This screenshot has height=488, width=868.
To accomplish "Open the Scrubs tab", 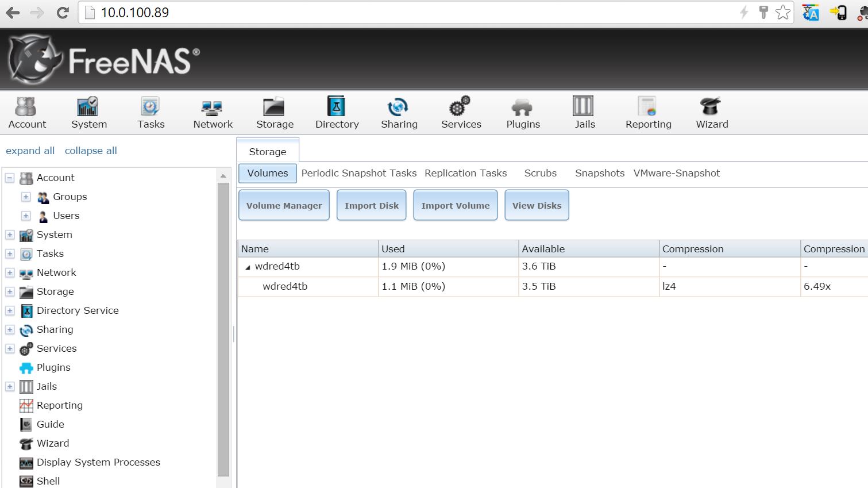I will [540, 173].
